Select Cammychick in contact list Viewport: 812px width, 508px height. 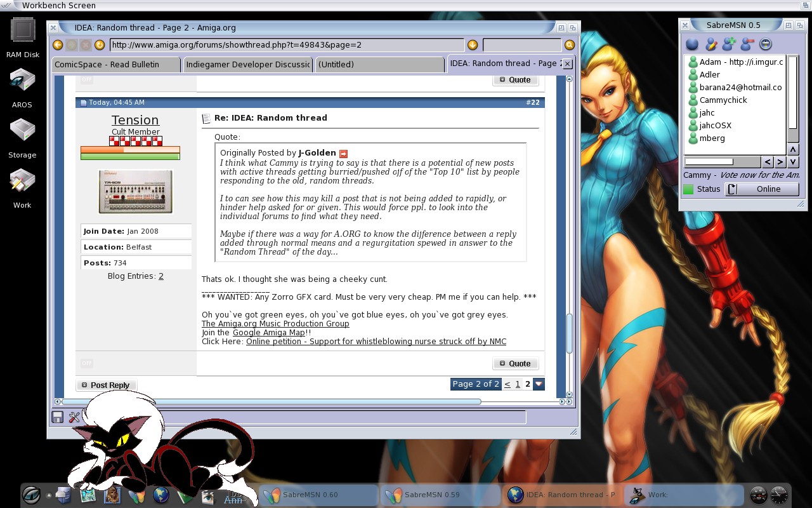click(735, 100)
